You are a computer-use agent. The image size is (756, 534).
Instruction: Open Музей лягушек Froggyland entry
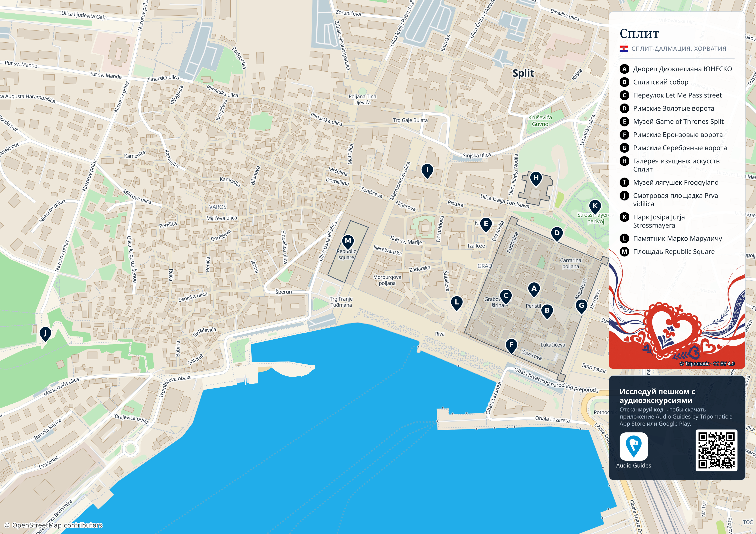coord(676,182)
